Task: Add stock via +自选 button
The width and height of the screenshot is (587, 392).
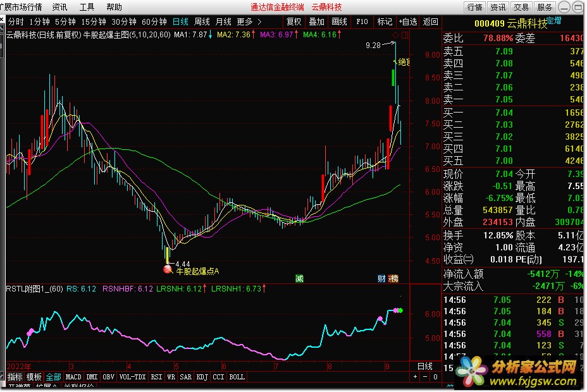Action: (x=408, y=21)
